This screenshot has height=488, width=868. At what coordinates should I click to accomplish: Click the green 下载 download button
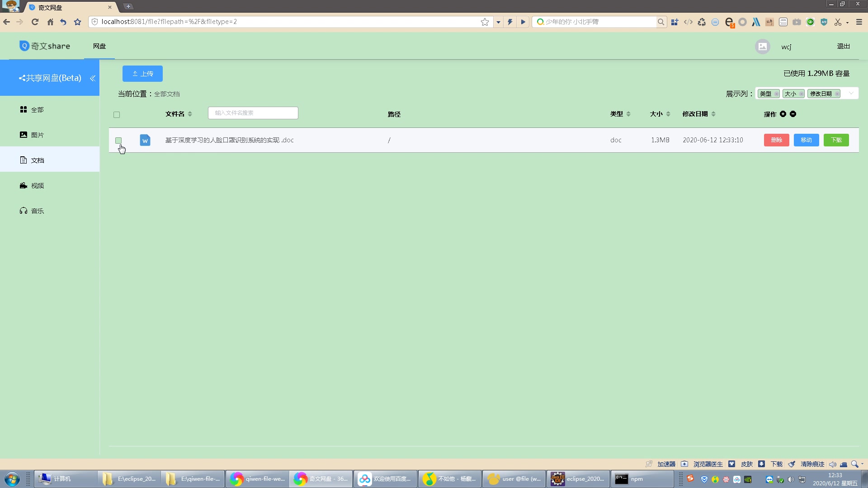pyautogui.click(x=836, y=140)
